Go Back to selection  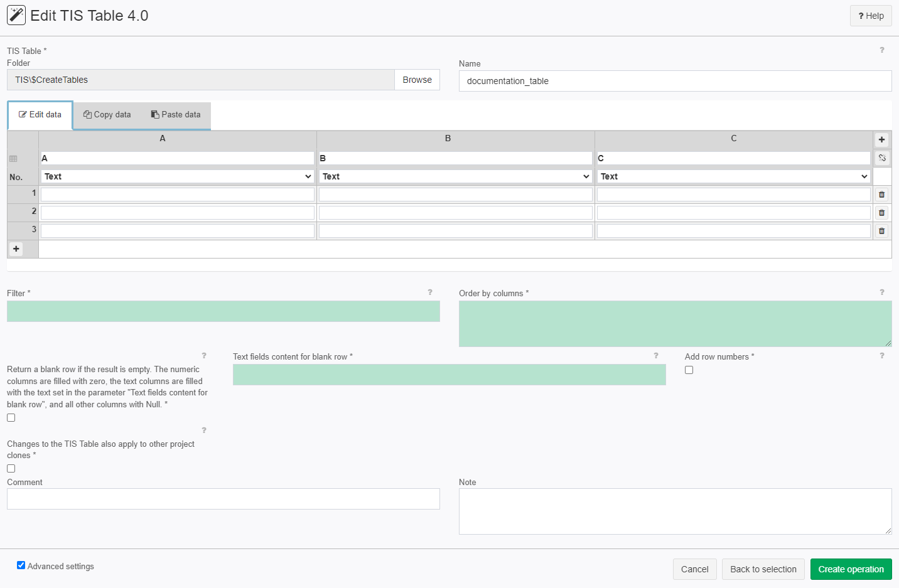click(x=763, y=569)
